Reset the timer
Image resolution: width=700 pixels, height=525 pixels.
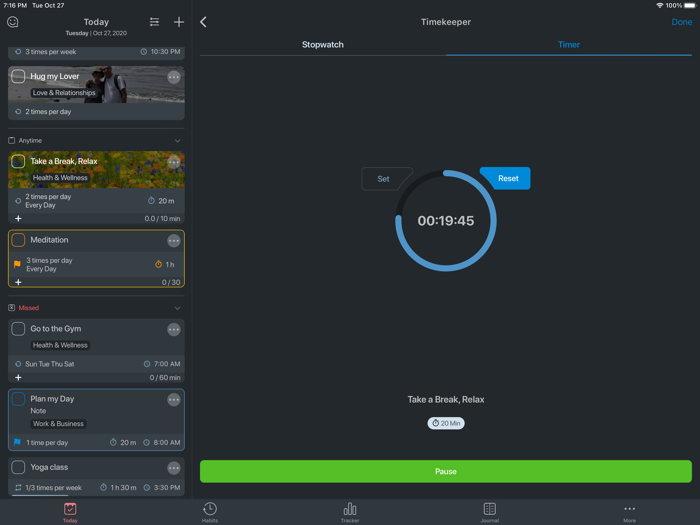[x=507, y=178]
